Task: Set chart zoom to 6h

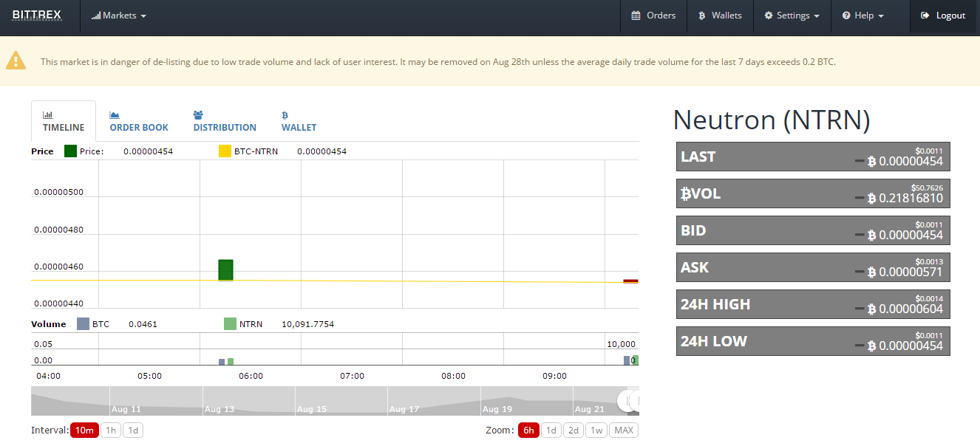Action: click(528, 430)
